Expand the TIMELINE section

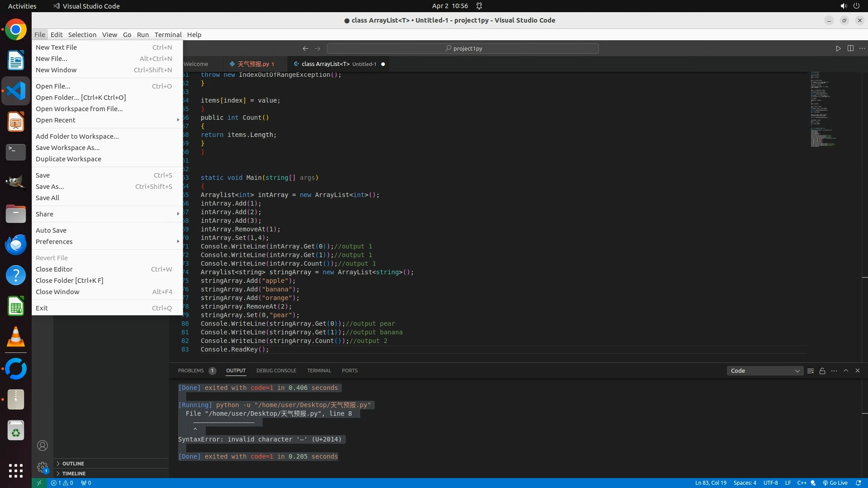(74, 474)
